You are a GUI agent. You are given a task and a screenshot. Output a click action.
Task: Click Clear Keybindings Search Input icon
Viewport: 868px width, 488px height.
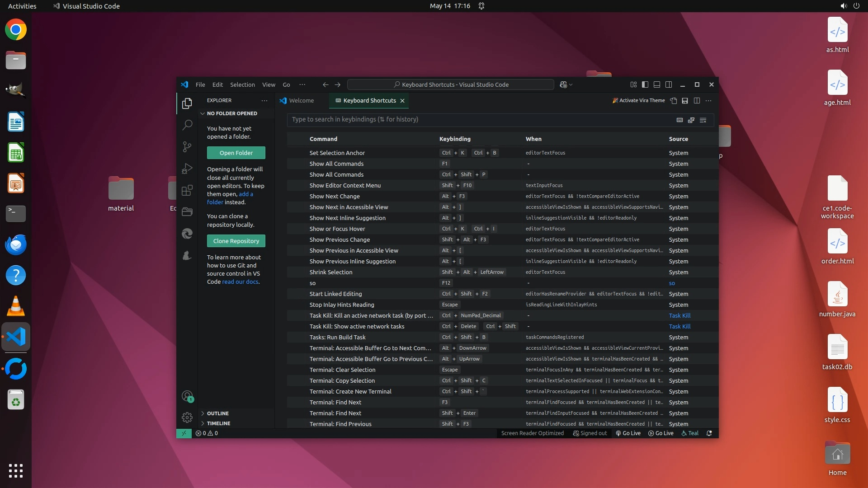click(703, 120)
